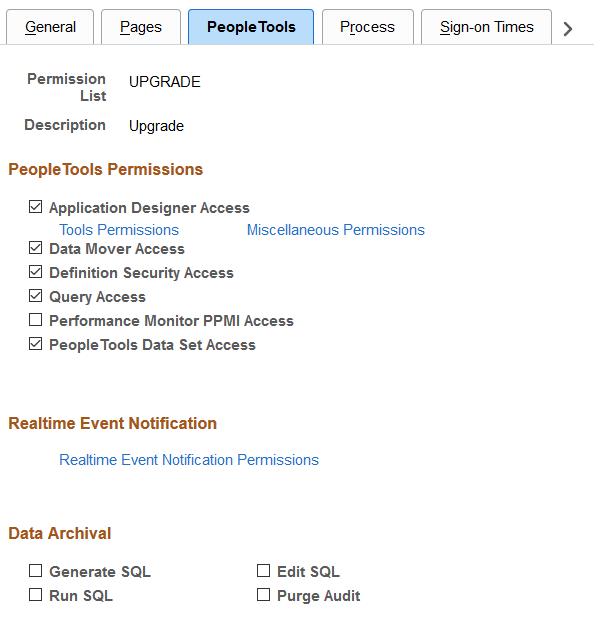Click the Realtime Event Notification heading
The image size is (594, 619).
112,423
